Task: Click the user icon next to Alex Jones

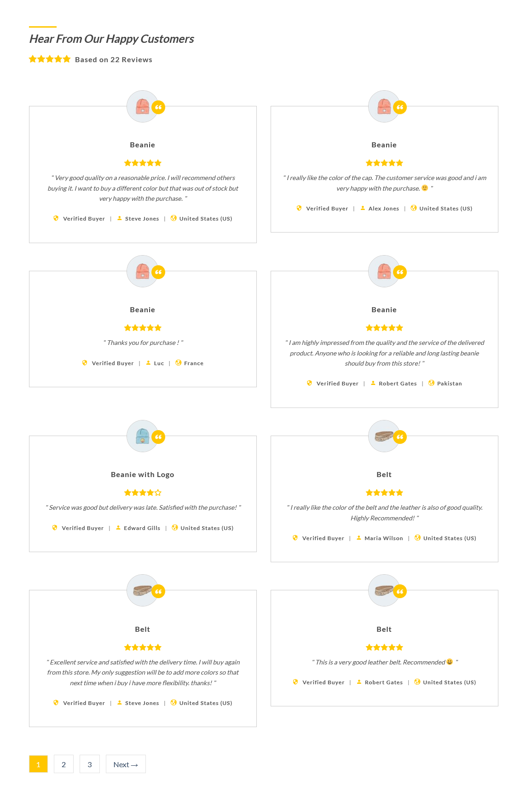Action: [x=363, y=208]
